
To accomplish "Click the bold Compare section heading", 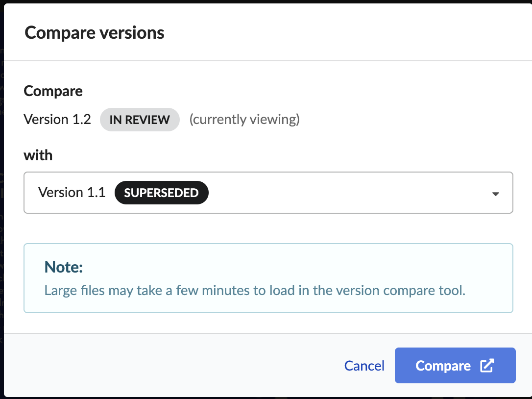I will point(53,91).
